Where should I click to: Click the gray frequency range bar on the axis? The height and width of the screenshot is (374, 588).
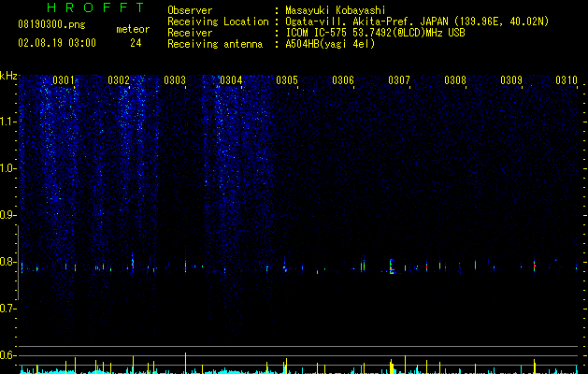[x=19, y=263]
